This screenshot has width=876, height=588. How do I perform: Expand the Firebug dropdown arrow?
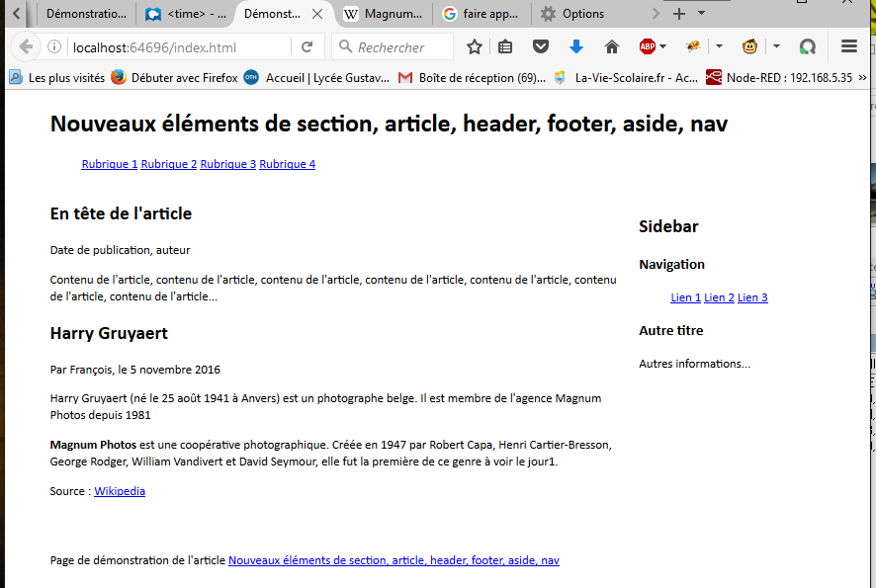pyautogui.click(x=719, y=46)
